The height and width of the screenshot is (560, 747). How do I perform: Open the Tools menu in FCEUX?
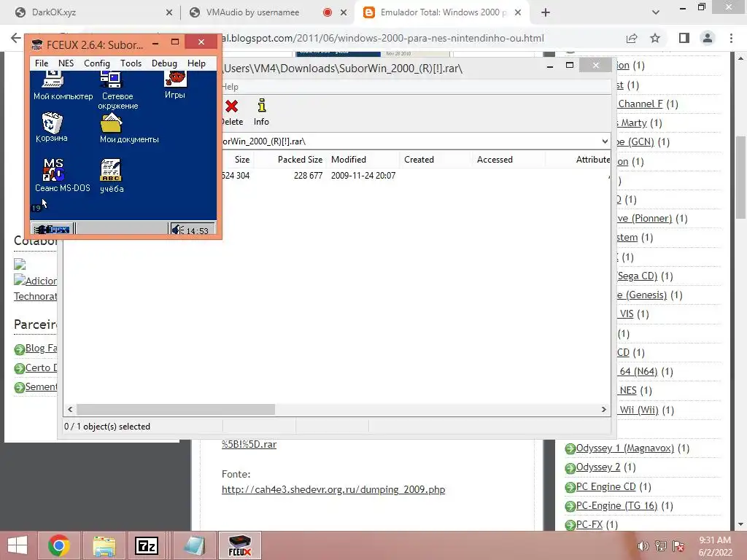point(131,63)
